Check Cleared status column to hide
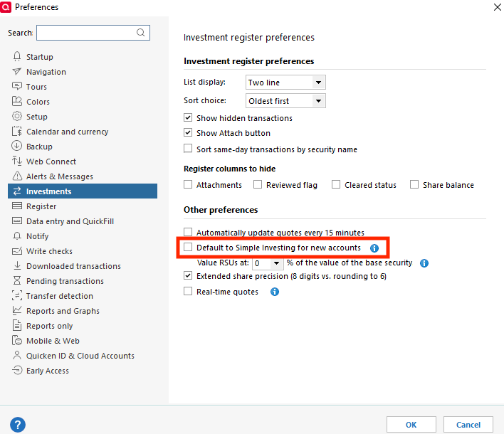The height and width of the screenshot is (434, 504). (336, 185)
